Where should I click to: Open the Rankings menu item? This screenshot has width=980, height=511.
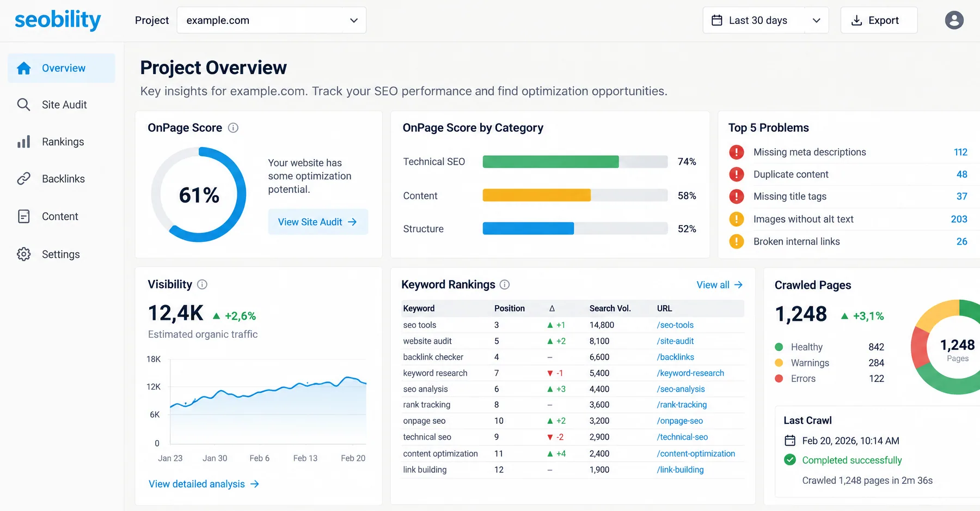(x=62, y=142)
